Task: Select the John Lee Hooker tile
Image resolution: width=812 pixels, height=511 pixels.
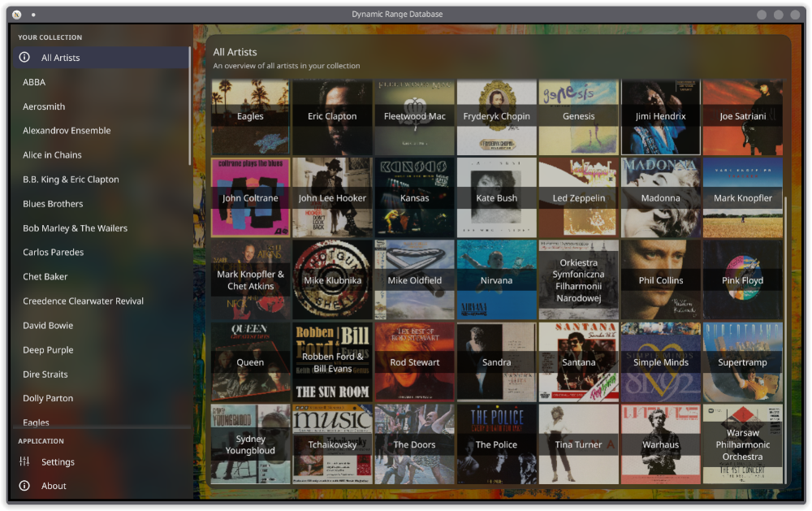Action: tap(332, 198)
